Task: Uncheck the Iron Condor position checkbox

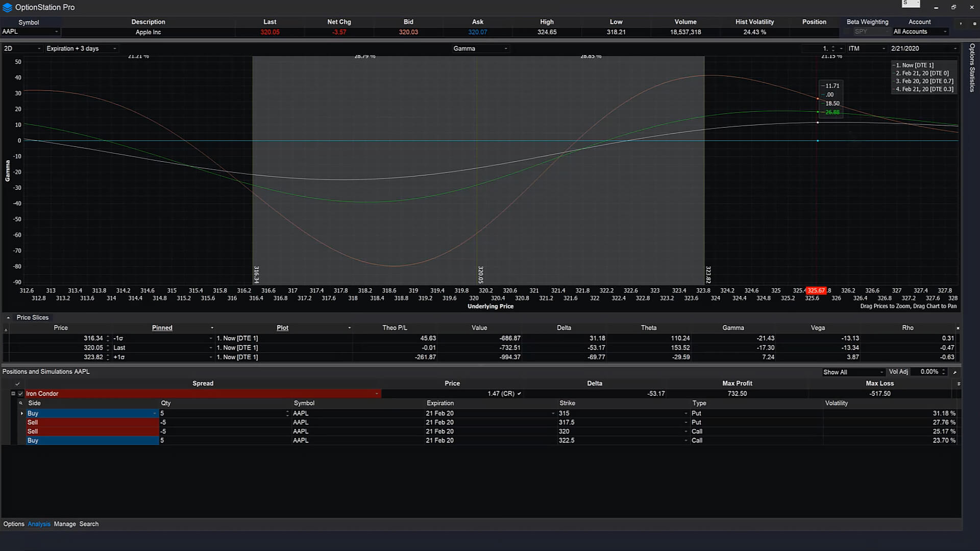Action: (x=20, y=393)
